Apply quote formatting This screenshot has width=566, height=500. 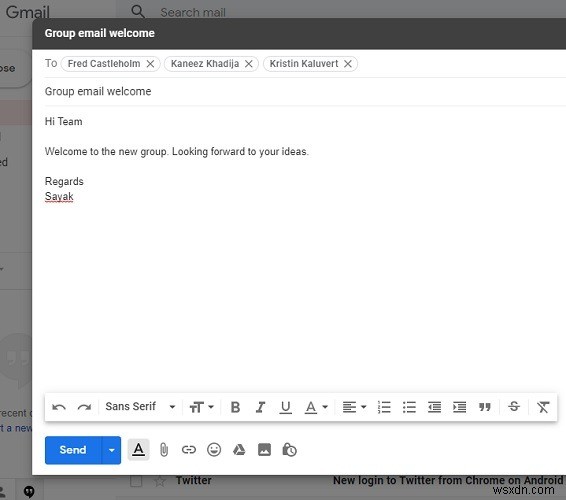pyautogui.click(x=485, y=407)
